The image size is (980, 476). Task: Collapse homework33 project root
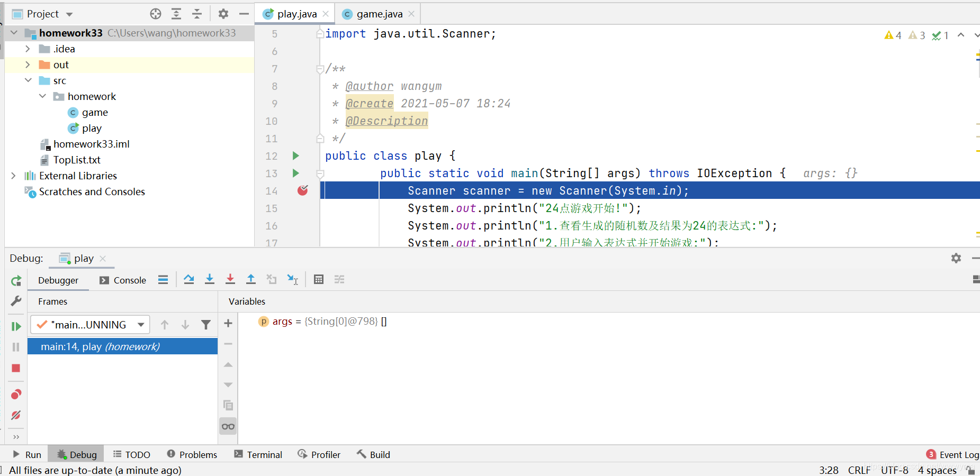click(x=14, y=33)
